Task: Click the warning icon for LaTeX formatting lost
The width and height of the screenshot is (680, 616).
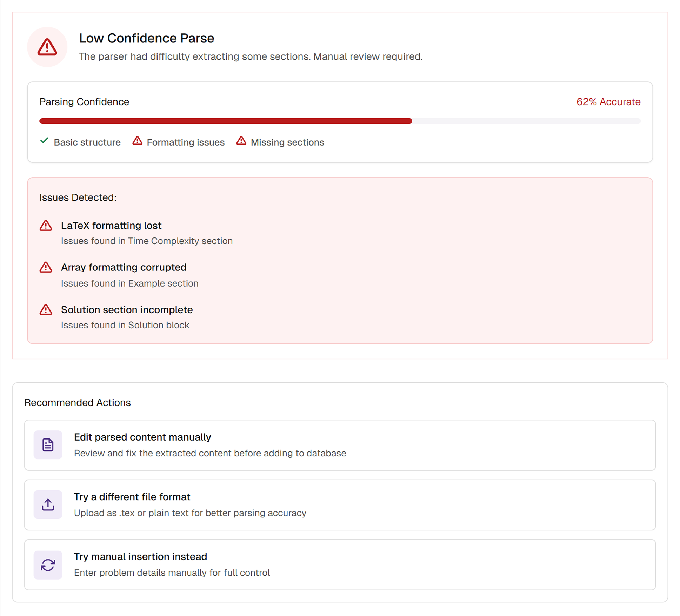Action: tap(46, 226)
